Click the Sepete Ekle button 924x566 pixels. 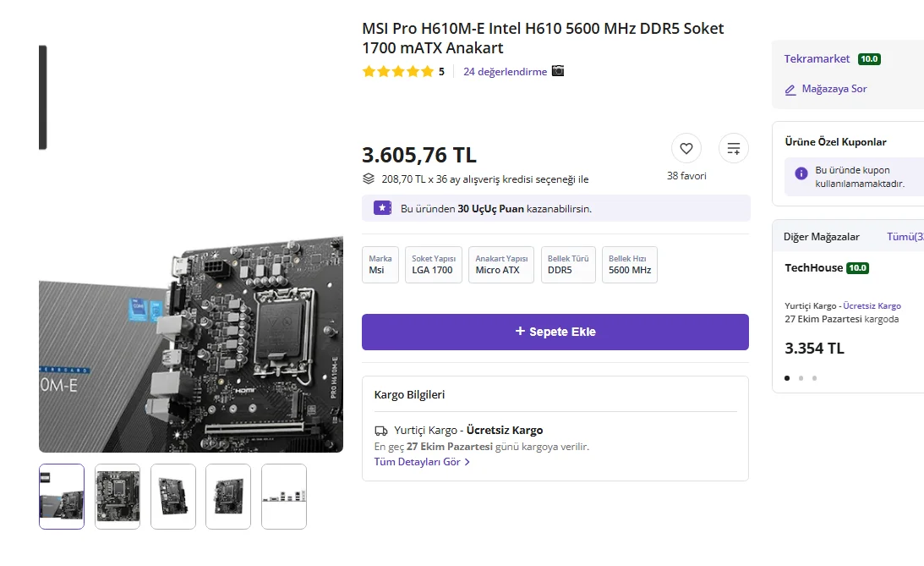(x=555, y=332)
